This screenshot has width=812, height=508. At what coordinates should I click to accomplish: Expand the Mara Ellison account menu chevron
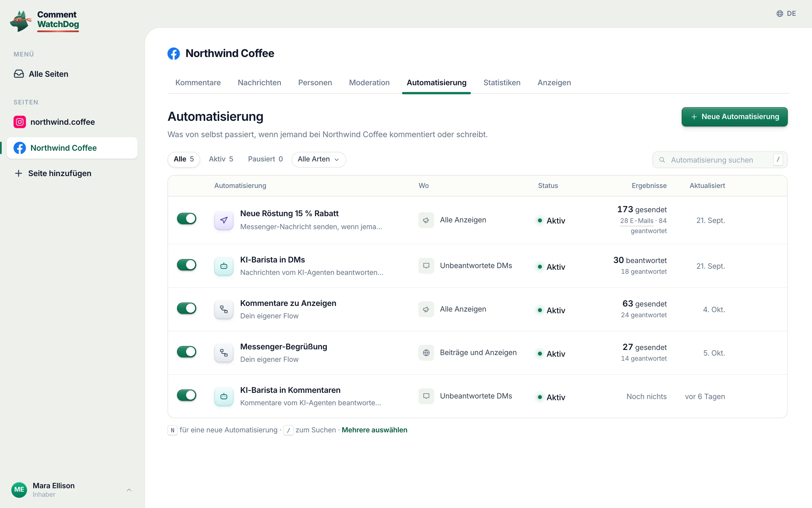(x=129, y=490)
